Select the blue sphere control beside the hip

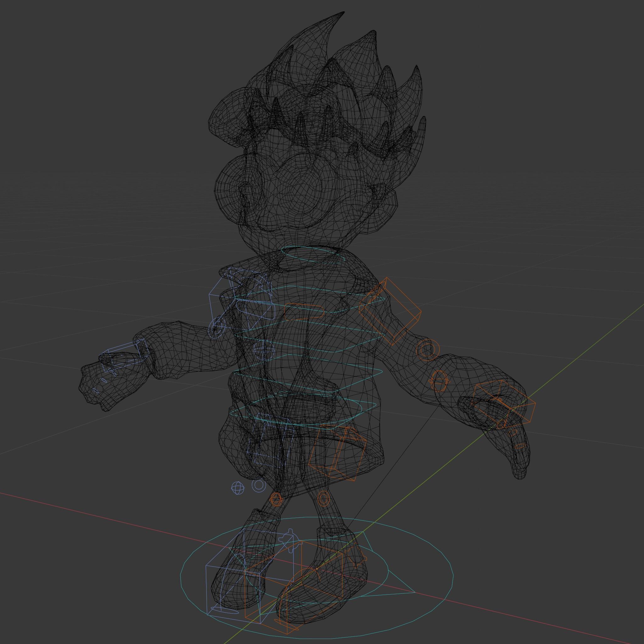tap(238, 488)
